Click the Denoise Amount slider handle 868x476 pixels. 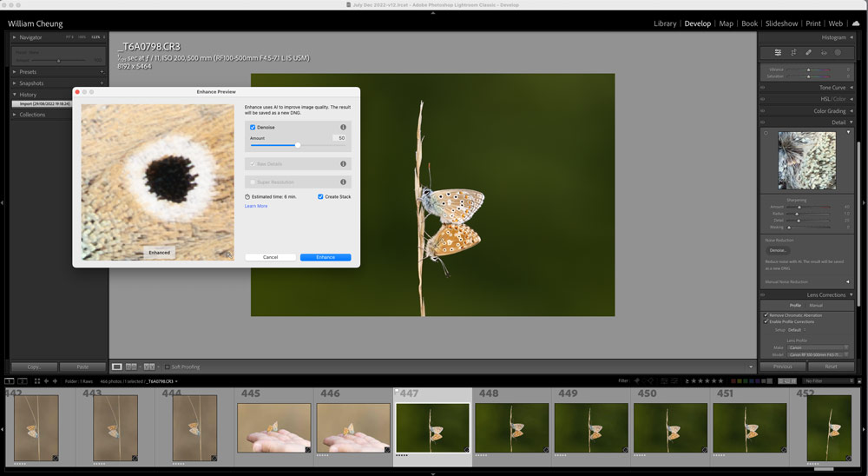(298, 145)
